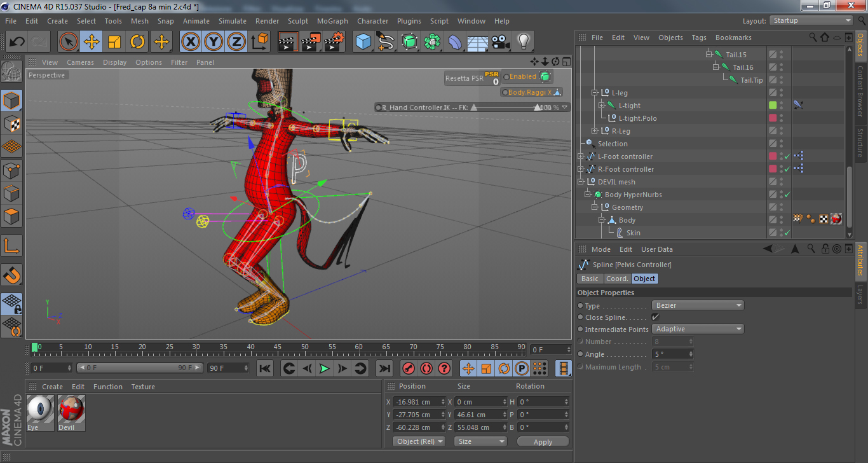Open the MoGraph menu
Image resolution: width=868 pixels, height=463 pixels.
point(332,21)
